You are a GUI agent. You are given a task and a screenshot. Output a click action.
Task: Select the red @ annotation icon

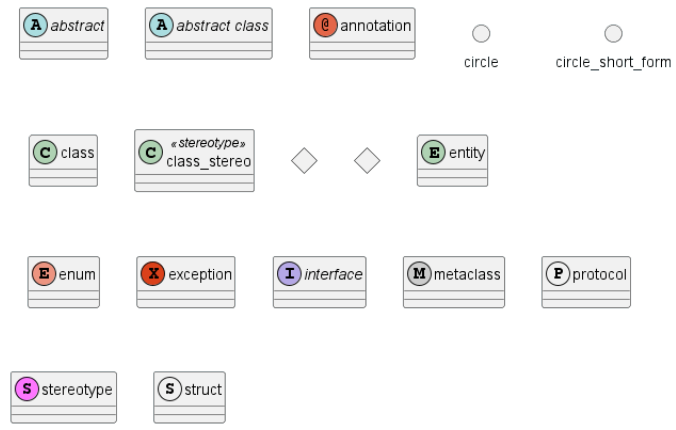(x=325, y=25)
